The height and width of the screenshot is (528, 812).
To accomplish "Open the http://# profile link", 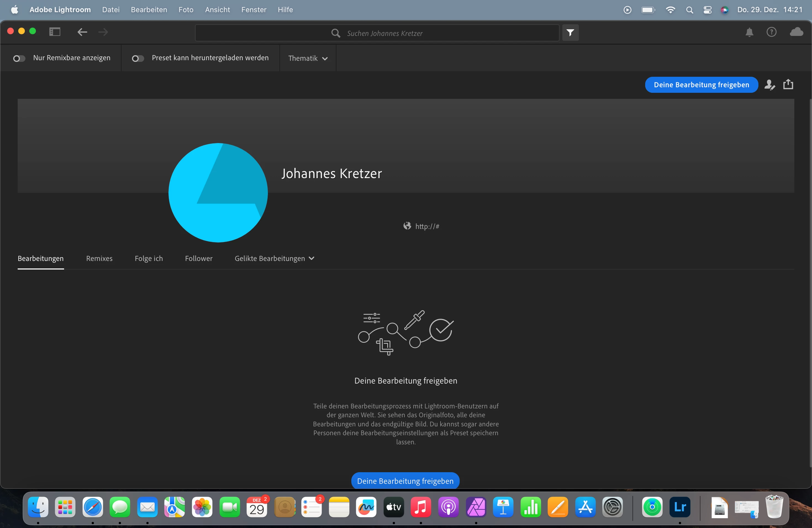I will click(427, 226).
